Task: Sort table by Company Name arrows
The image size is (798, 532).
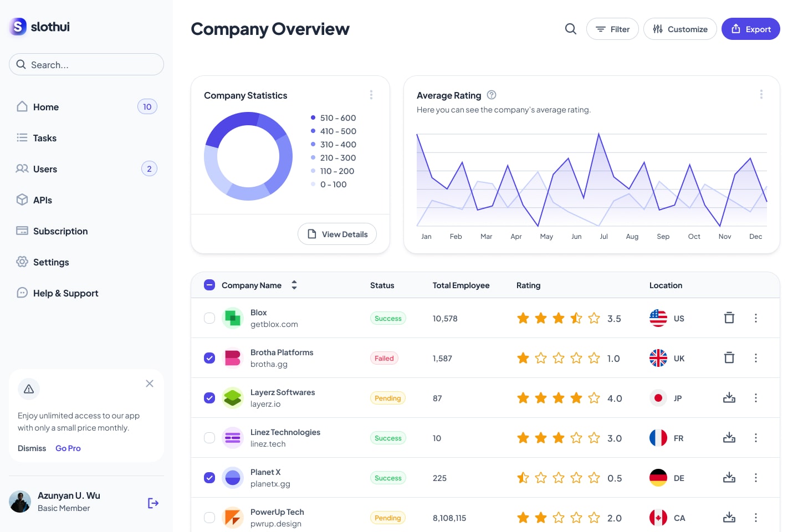Action: click(x=294, y=285)
